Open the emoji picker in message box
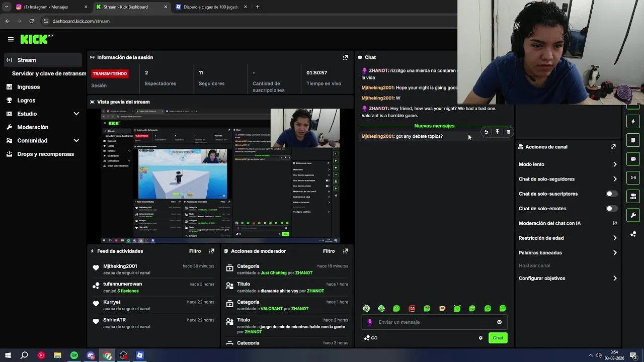The height and width of the screenshot is (362, 644). tap(499, 322)
